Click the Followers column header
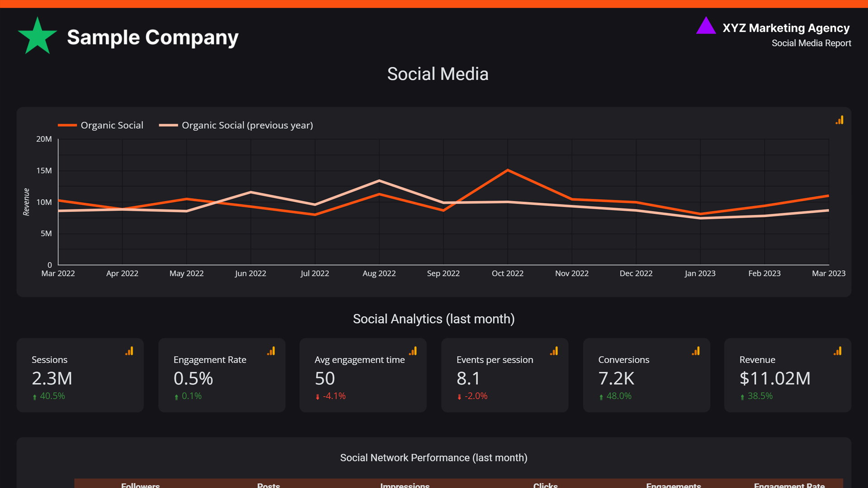 pos(140,485)
